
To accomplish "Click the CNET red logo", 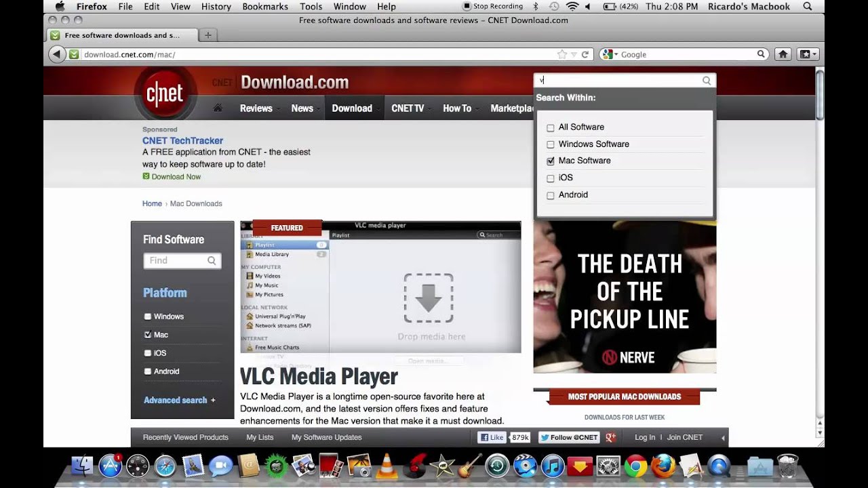I will pos(165,94).
